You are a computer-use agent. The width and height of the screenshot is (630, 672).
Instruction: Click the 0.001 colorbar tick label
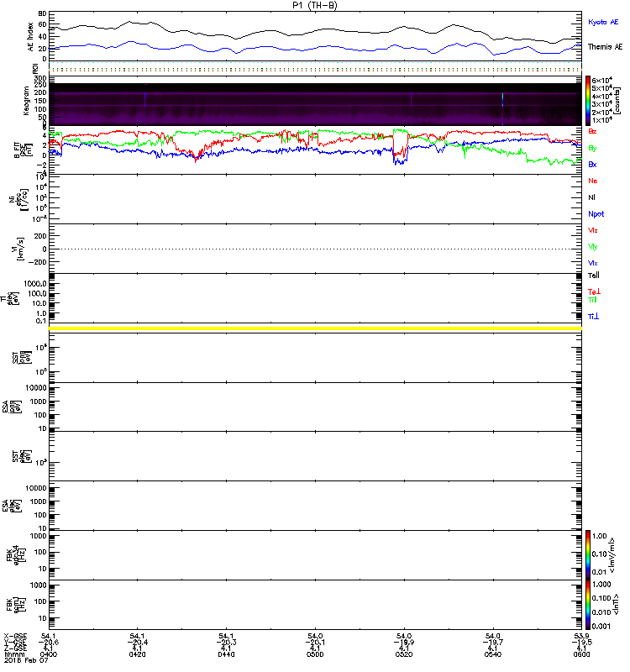[x=601, y=627]
